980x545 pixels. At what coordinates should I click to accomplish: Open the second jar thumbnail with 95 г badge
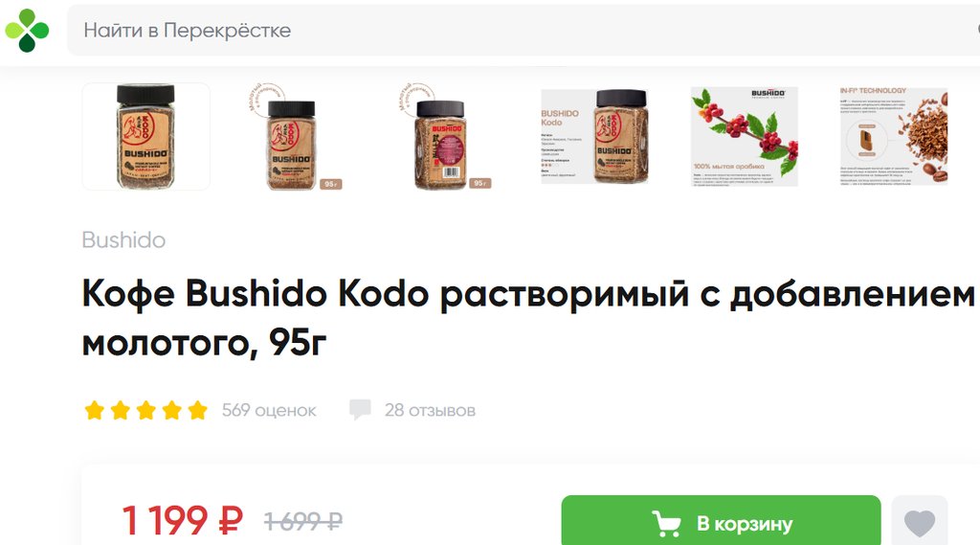[295, 136]
